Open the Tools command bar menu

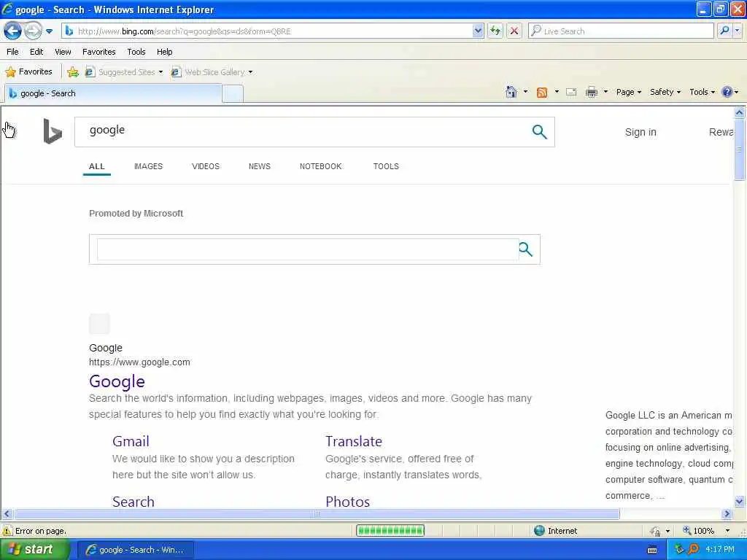[x=703, y=92]
